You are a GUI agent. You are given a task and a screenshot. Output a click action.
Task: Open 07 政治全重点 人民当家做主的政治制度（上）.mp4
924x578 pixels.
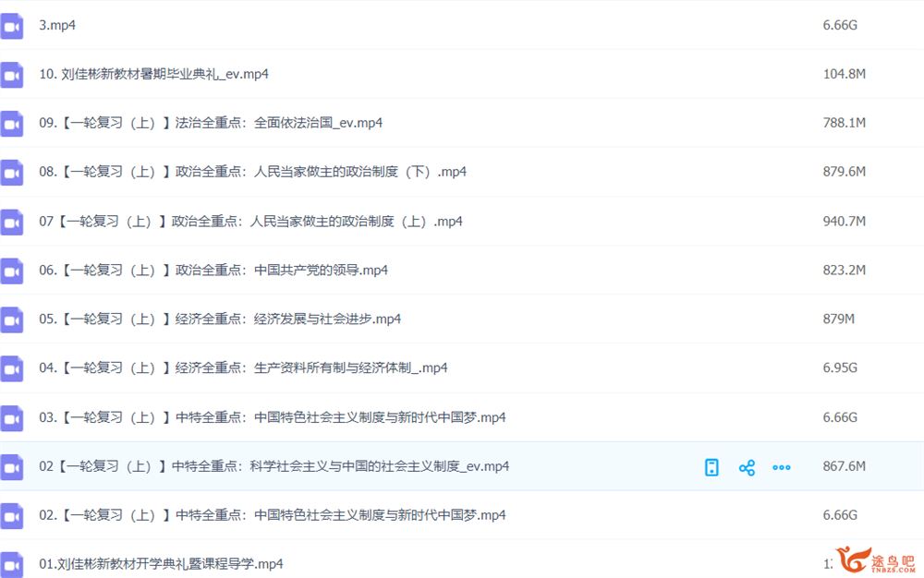(251, 222)
